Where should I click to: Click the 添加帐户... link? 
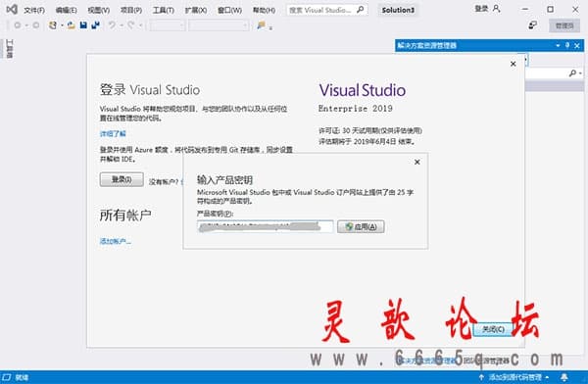115,241
